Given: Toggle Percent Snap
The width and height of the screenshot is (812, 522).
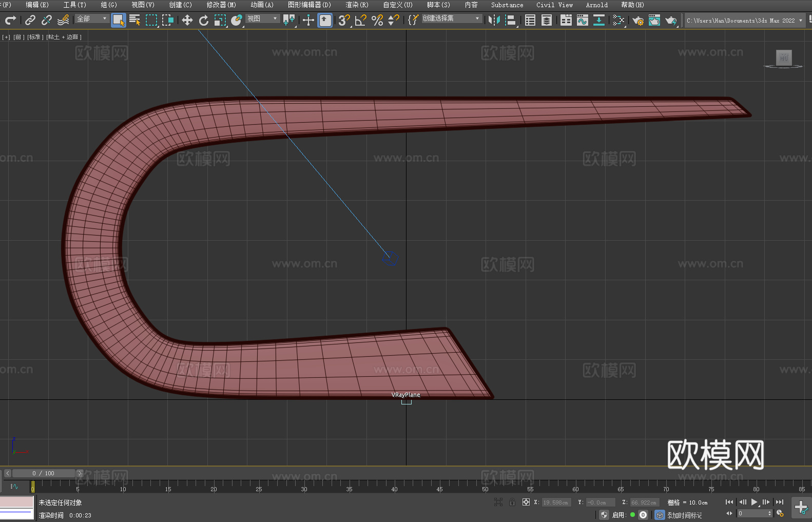Looking at the screenshot, I should point(377,20).
